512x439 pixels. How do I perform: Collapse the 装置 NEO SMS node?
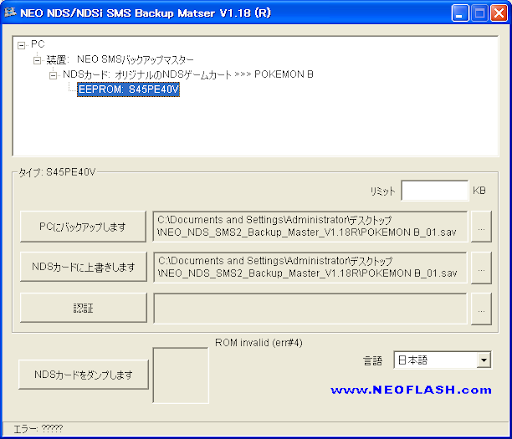[37, 60]
